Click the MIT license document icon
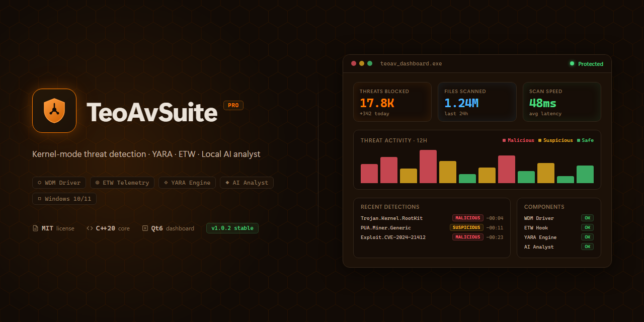The image size is (644, 322). [35, 228]
